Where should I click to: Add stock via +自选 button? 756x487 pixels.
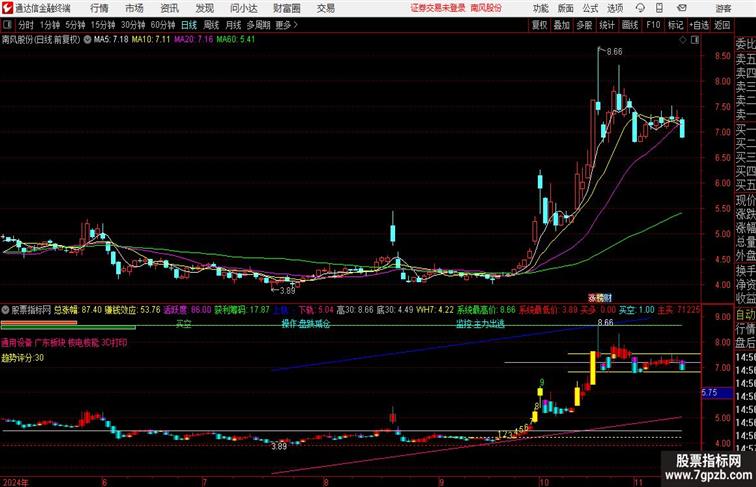[x=699, y=25]
